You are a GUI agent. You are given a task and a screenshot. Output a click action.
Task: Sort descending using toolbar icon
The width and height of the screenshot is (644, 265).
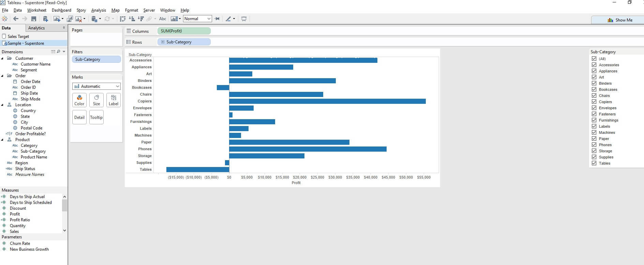(x=140, y=19)
